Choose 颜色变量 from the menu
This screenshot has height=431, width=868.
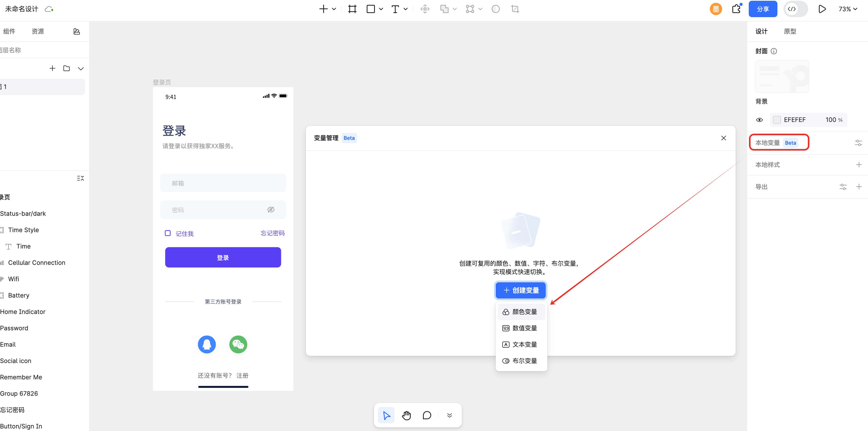[521, 312]
